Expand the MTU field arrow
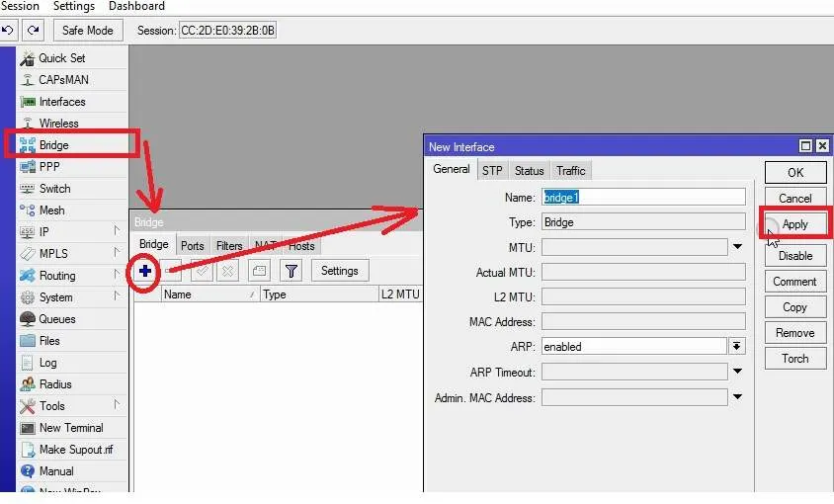The height and width of the screenshot is (504, 834). tap(737, 247)
